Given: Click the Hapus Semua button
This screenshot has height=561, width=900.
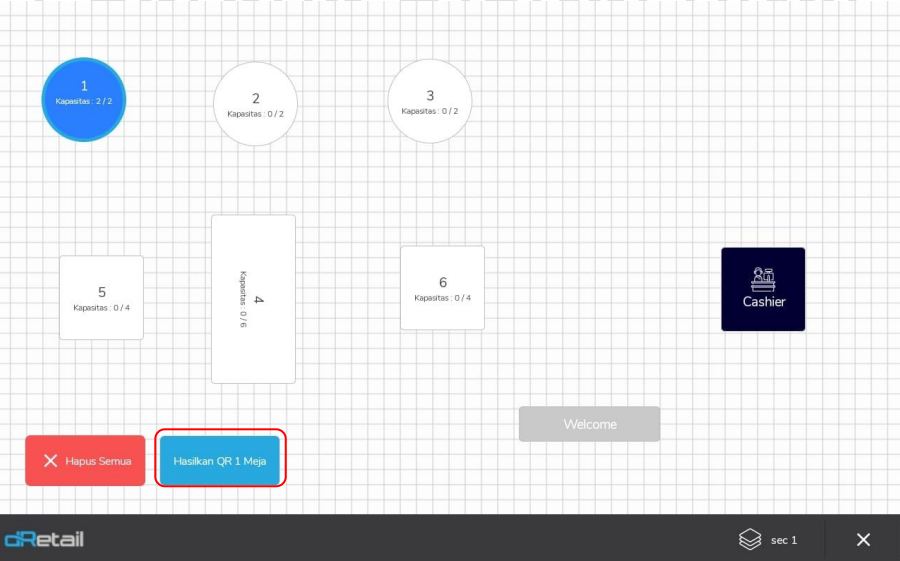Looking at the screenshot, I should [x=85, y=461].
